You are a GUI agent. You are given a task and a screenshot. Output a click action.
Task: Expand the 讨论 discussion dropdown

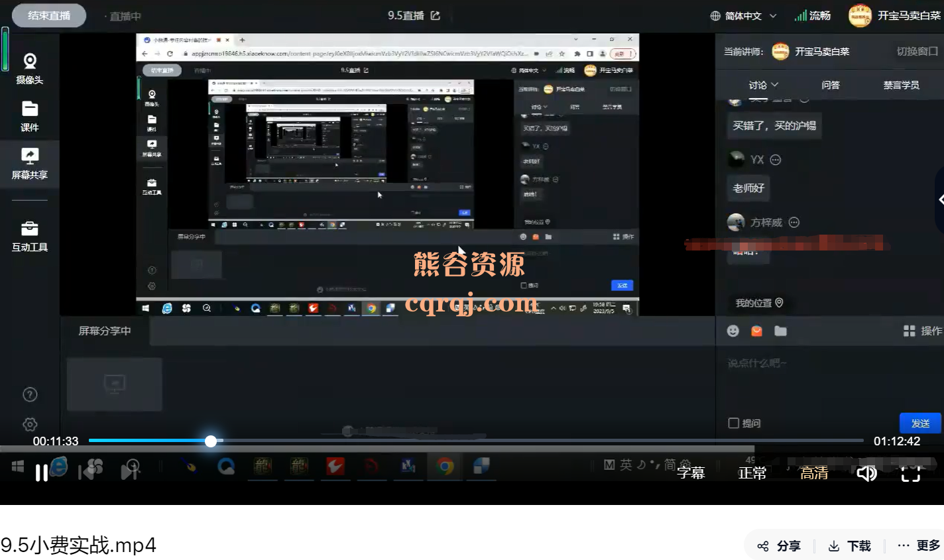coord(763,85)
